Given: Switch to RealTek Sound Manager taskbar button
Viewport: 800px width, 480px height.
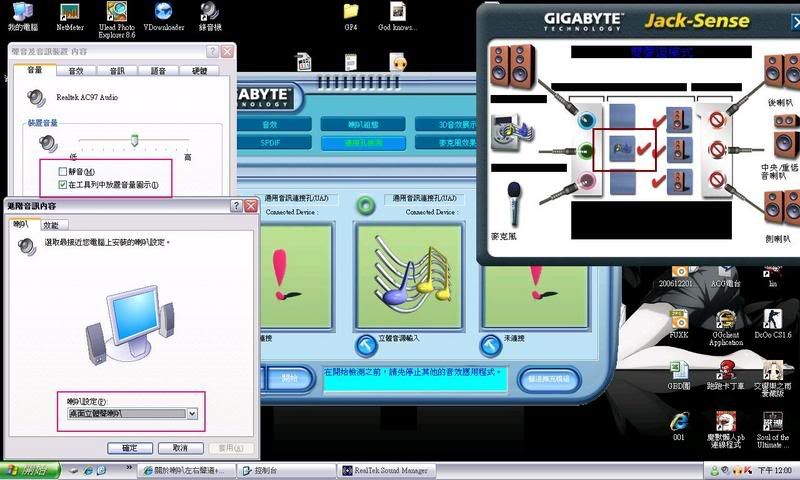Looking at the screenshot, I should (x=387, y=470).
